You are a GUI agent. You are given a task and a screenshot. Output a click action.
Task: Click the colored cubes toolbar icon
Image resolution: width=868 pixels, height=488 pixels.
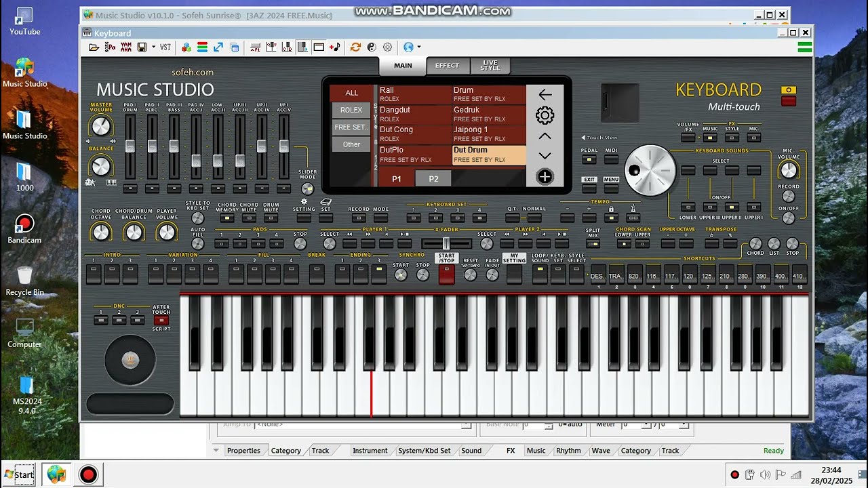point(186,47)
